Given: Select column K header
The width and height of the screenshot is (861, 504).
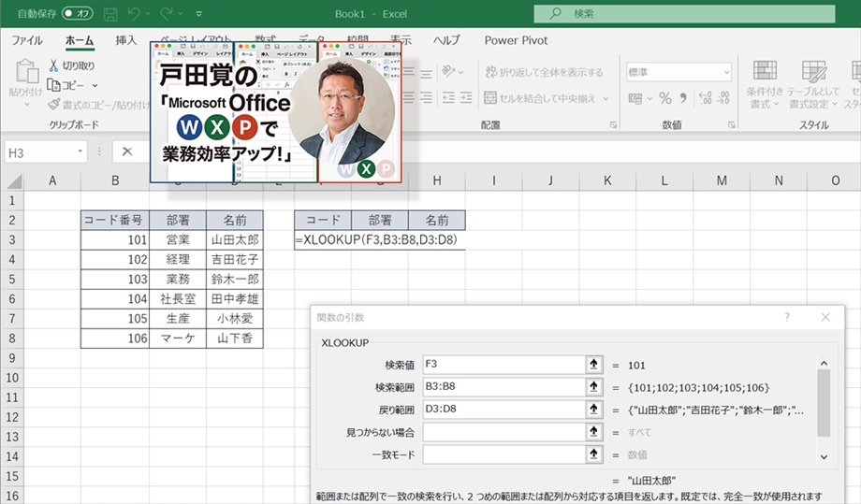Looking at the screenshot, I should pos(607,180).
